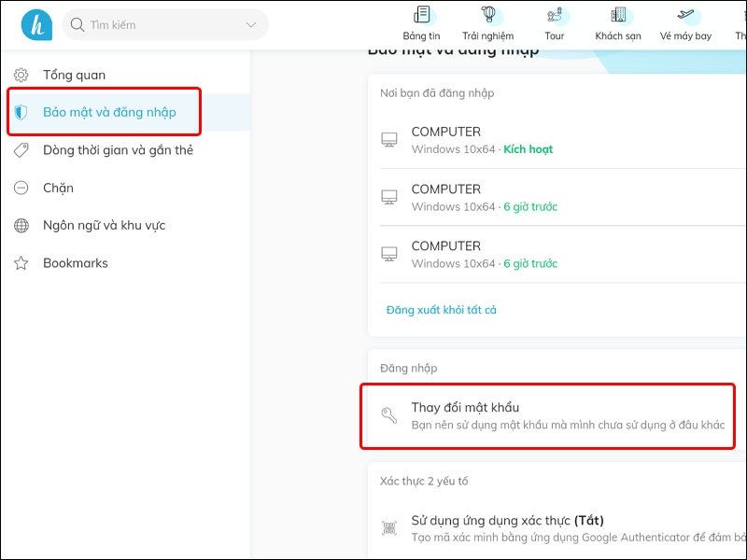Click the monitor icon of Kích hoạt session
This screenshot has width=747, height=560.
[389, 140]
